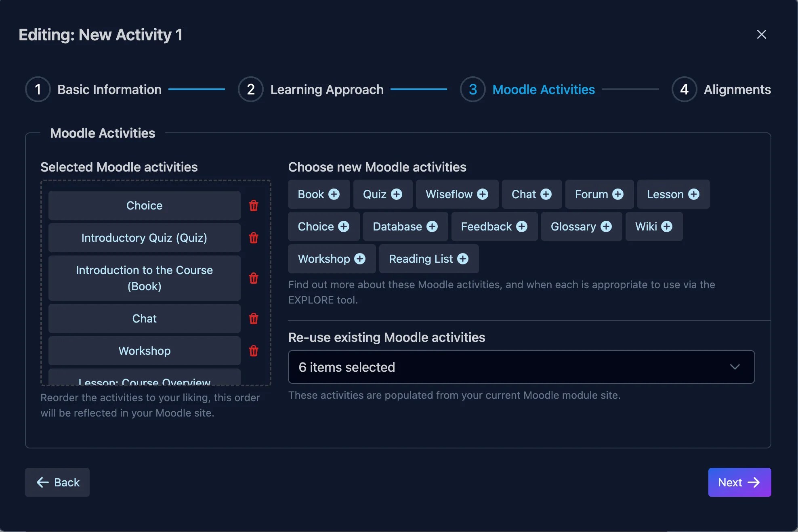Add a new Glossary activity

pyautogui.click(x=581, y=226)
